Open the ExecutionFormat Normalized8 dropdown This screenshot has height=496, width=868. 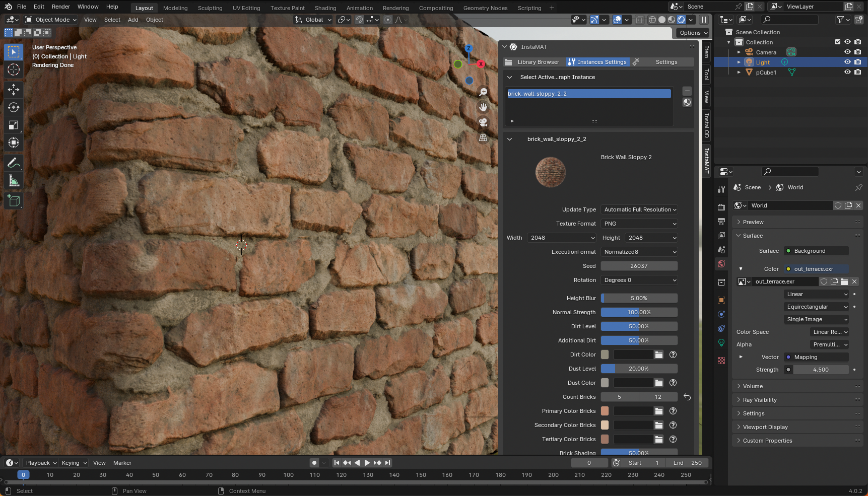[639, 252]
